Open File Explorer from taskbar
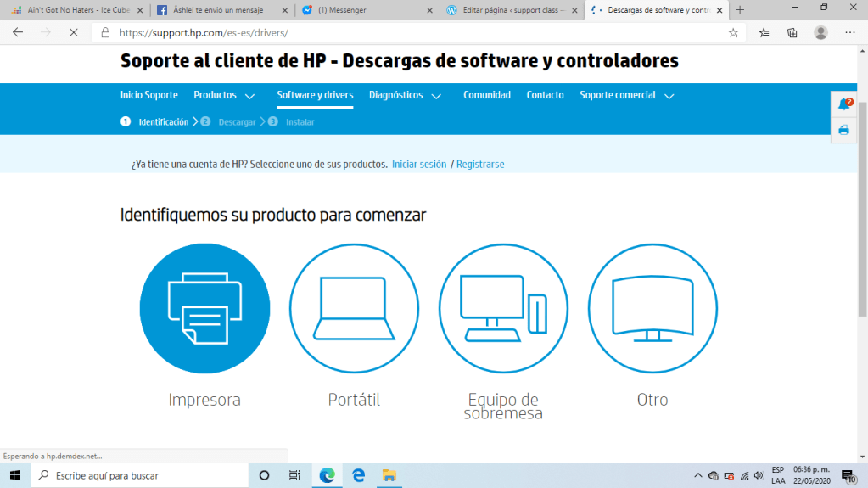 [389, 475]
